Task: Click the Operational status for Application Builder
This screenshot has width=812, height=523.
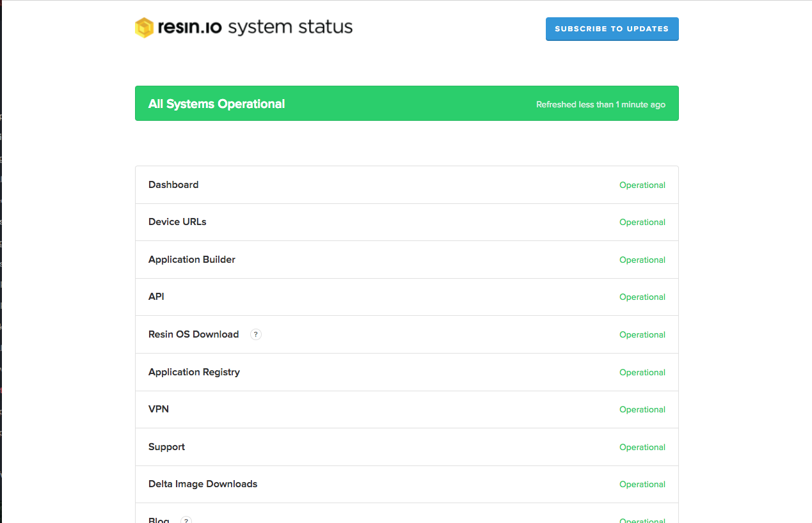Action: coord(642,260)
